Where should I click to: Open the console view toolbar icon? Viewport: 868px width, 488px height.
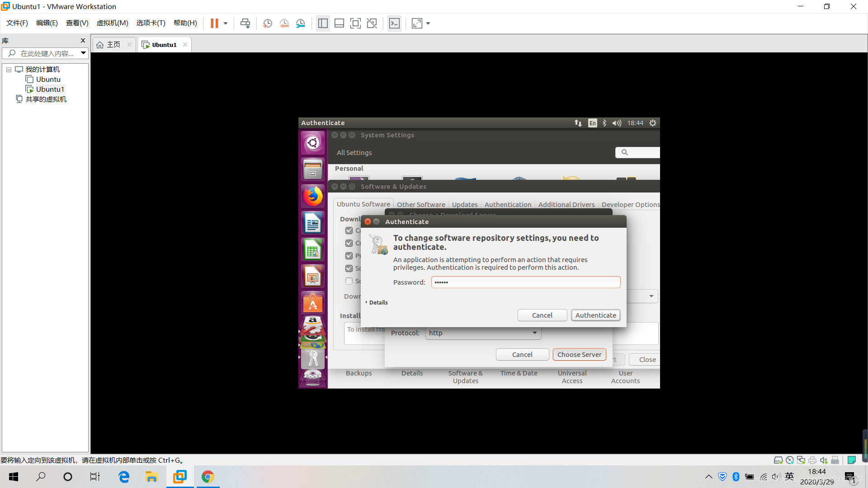point(394,23)
